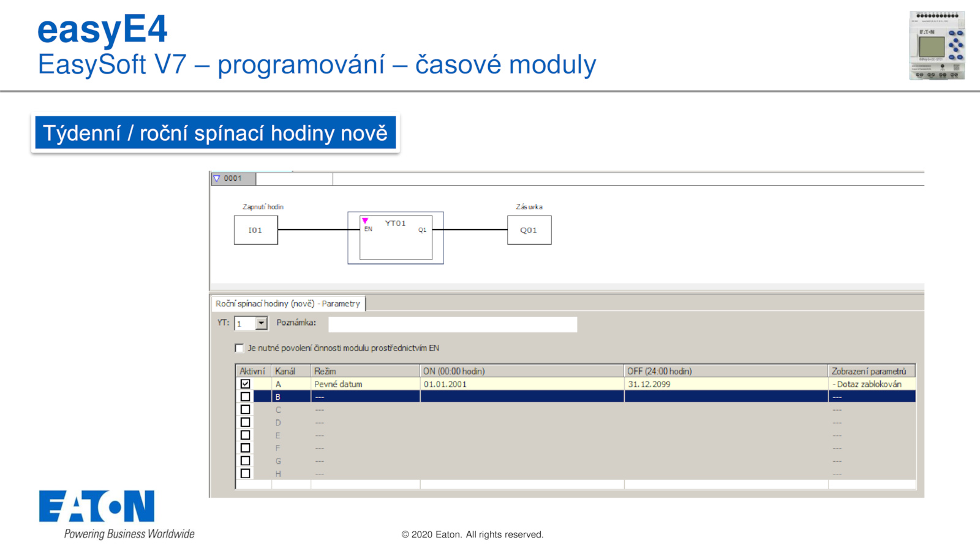Viewport: 980px width, 551px height.
Task: Activate the checkbox for channel G
Action: [245, 461]
